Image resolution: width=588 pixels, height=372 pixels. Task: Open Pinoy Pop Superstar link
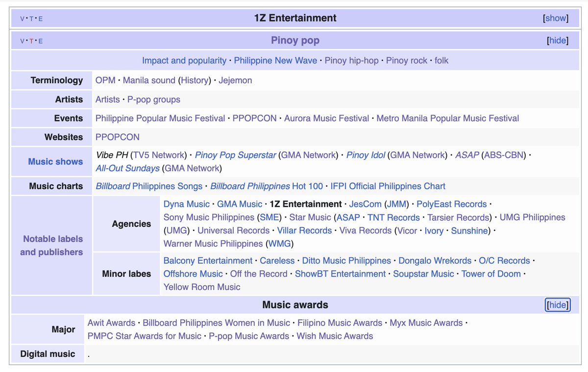236,155
